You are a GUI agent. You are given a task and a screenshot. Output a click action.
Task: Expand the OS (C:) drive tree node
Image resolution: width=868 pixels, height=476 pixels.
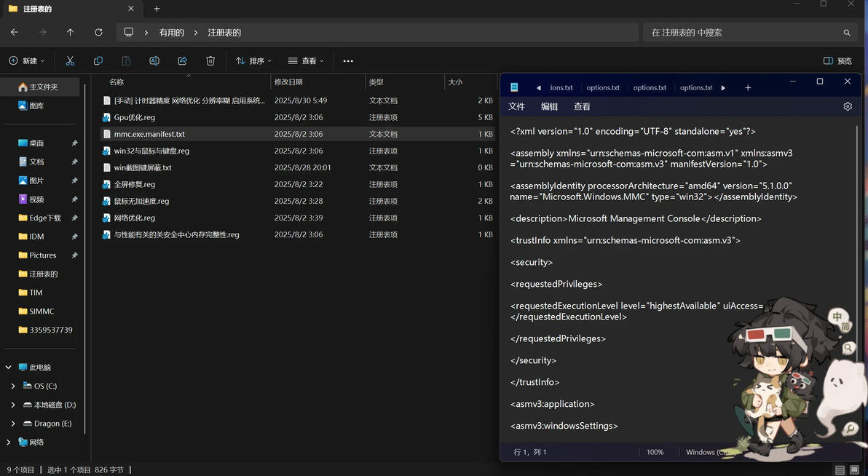[x=13, y=386]
